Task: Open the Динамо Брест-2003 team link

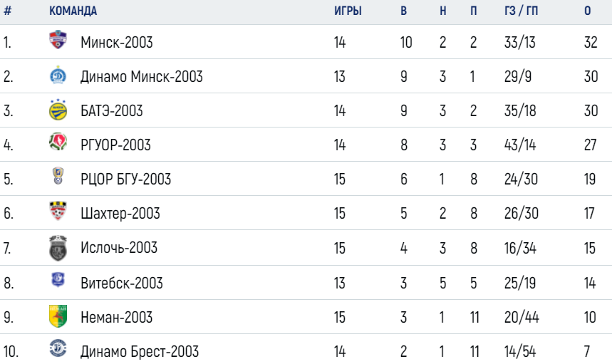Action: (140, 351)
